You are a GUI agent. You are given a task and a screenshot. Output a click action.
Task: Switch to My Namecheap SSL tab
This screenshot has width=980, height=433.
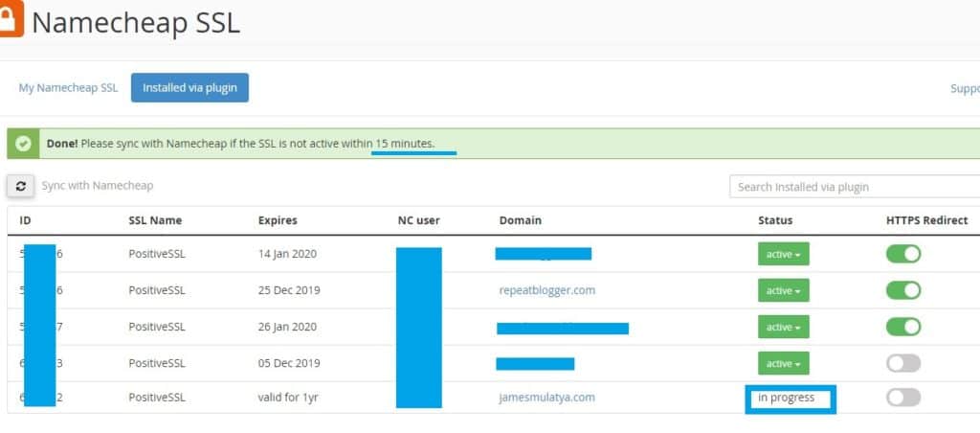[x=68, y=87]
